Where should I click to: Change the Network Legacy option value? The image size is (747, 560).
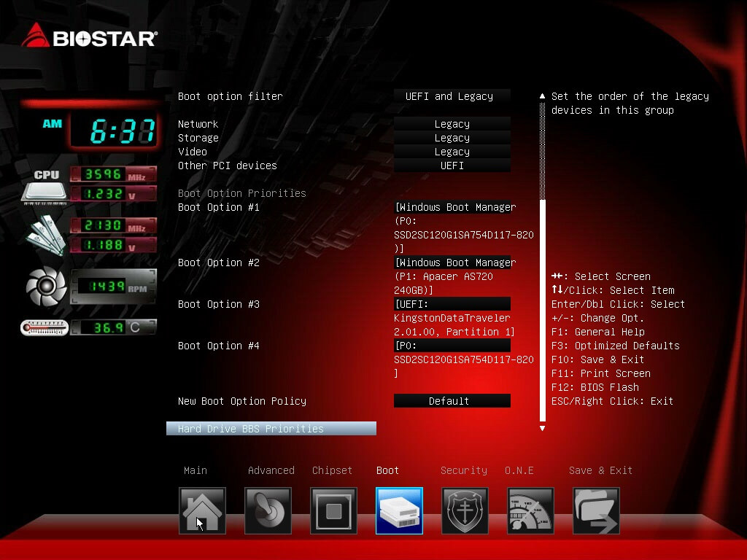(x=452, y=124)
